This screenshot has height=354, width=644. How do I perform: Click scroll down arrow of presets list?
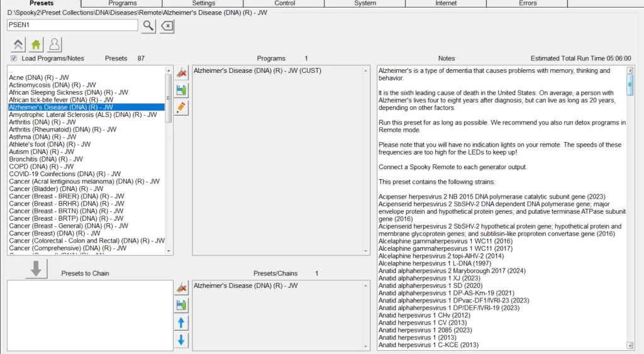coord(168,251)
